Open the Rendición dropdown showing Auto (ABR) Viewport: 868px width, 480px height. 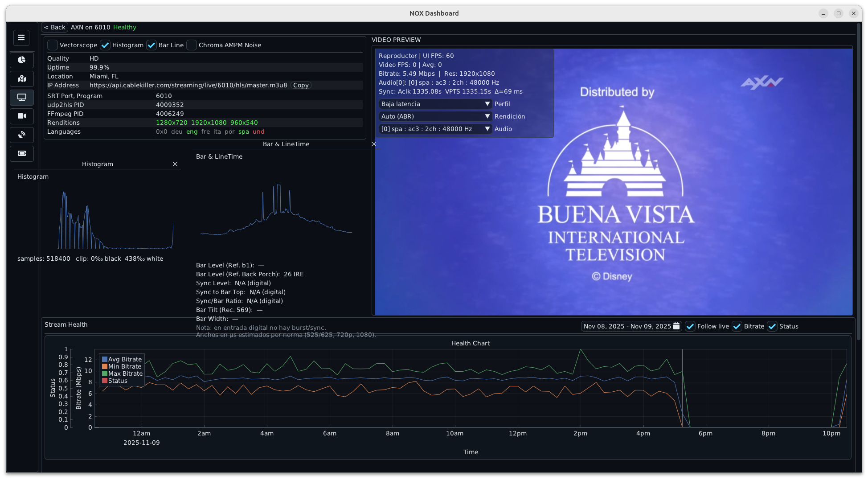click(435, 116)
